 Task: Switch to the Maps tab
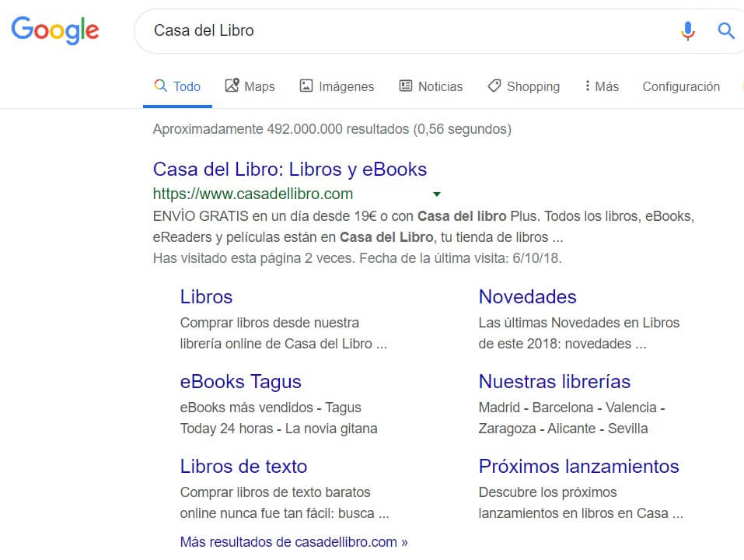coord(250,86)
